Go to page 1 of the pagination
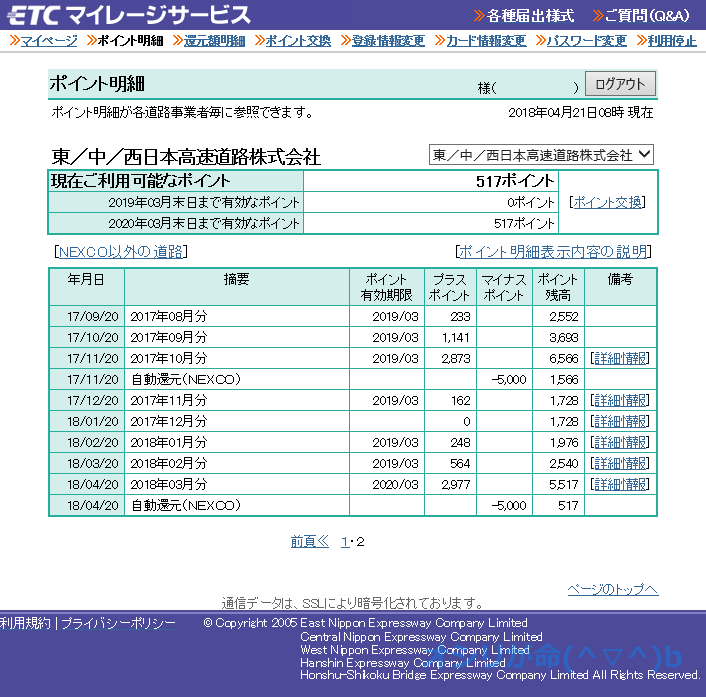 (345, 542)
